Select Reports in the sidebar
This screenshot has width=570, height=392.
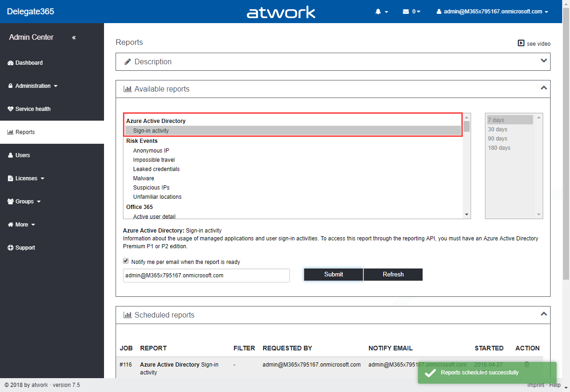tap(52, 132)
